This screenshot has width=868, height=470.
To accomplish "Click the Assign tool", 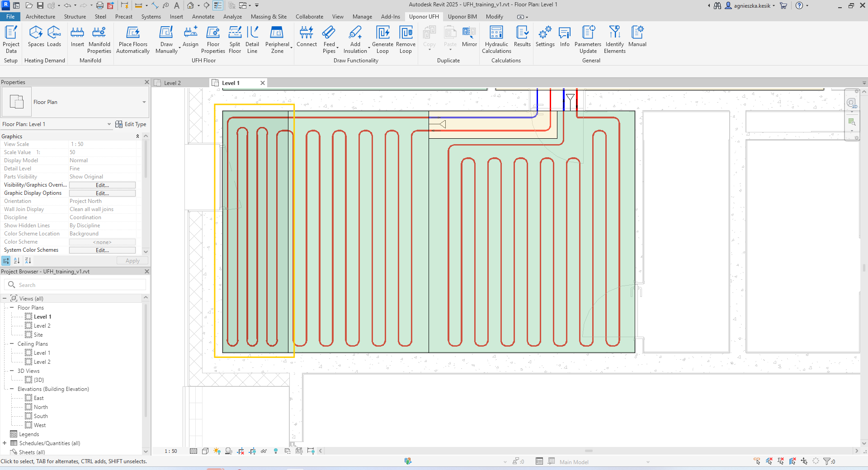I will tap(190, 36).
